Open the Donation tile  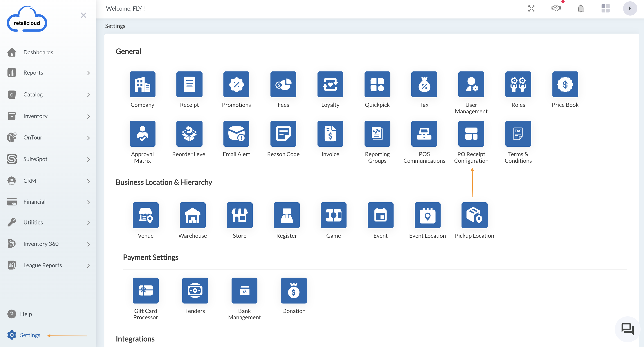pyautogui.click(x=294, y=290)
